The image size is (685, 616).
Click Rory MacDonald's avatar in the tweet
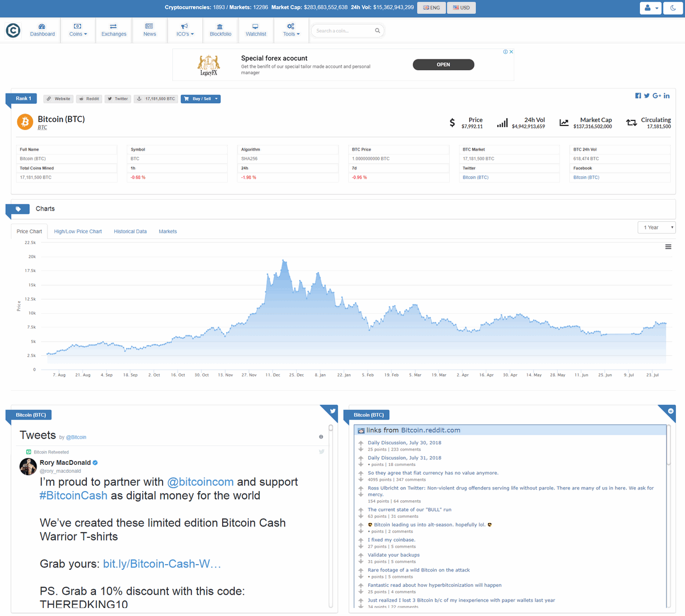click(x=28, y=466)
